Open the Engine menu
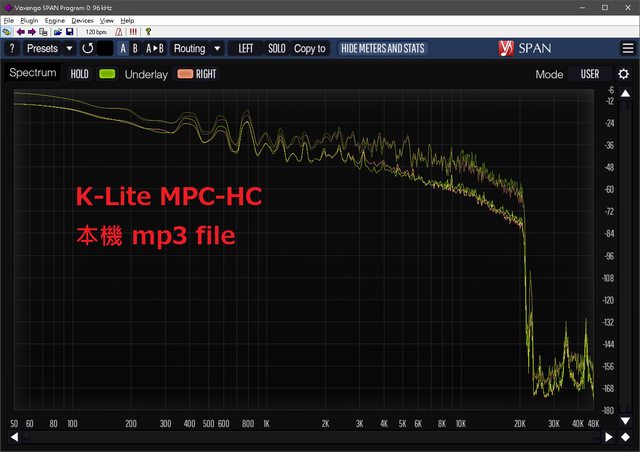Viewport: 640px width, 452px height. click(x=55, y=20)
